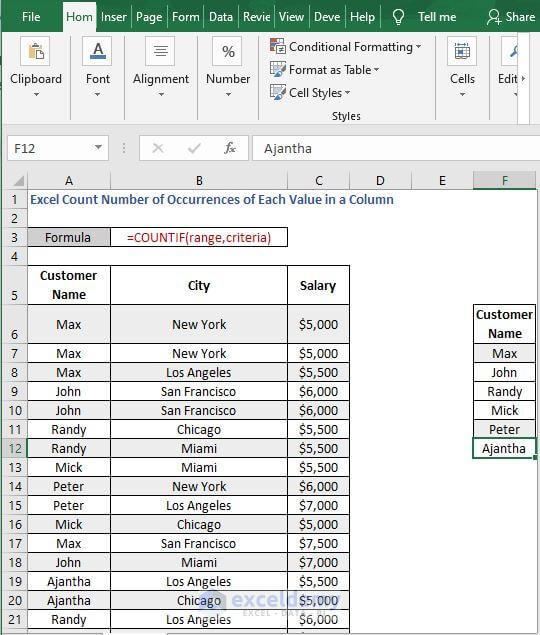Select row 12 header
Screen dimensions: 540x635
pyautogui.click(x=15, y=448)
